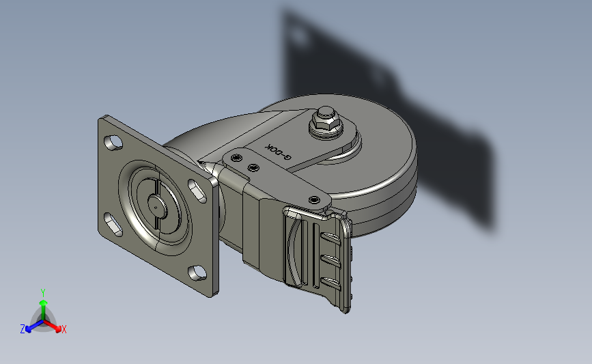This screenshot has height=364, width=592.
Task: Select the hex nut on the wheel axle
Action: click(326, 121)
